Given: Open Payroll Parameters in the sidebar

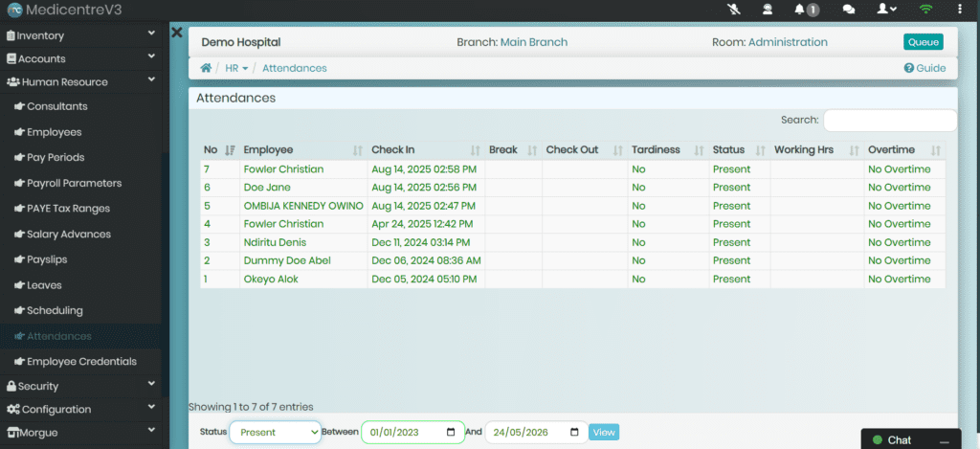Looking at the screenshot, I should pos(74,183).
